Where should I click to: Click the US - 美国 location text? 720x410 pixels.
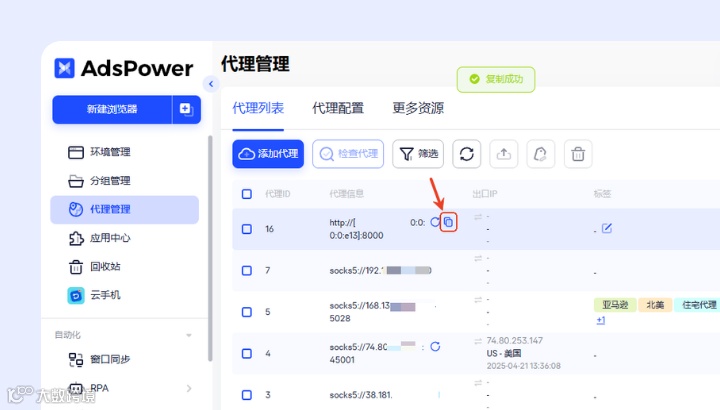(x=504, y=354)
